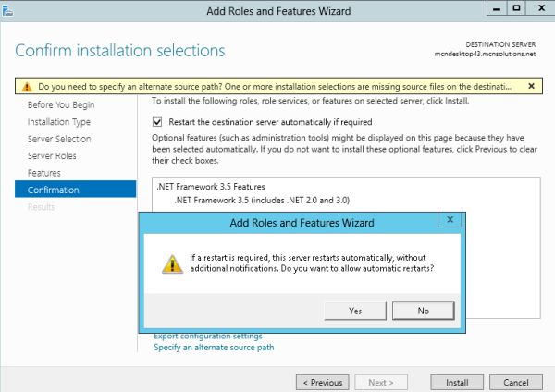Choose No to decline automatic restarts

click(x=424, y=311)
